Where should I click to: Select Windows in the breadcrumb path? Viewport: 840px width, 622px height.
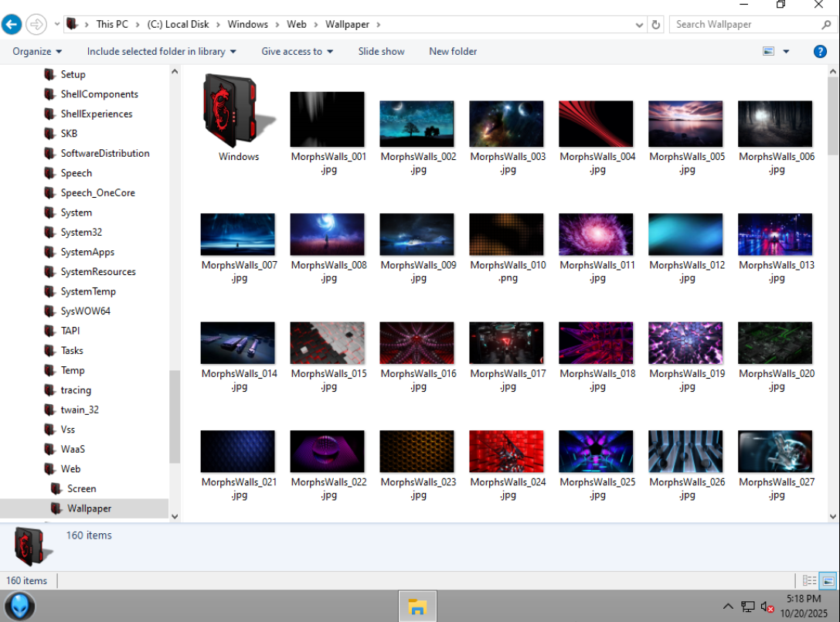[x=247, y=24]
